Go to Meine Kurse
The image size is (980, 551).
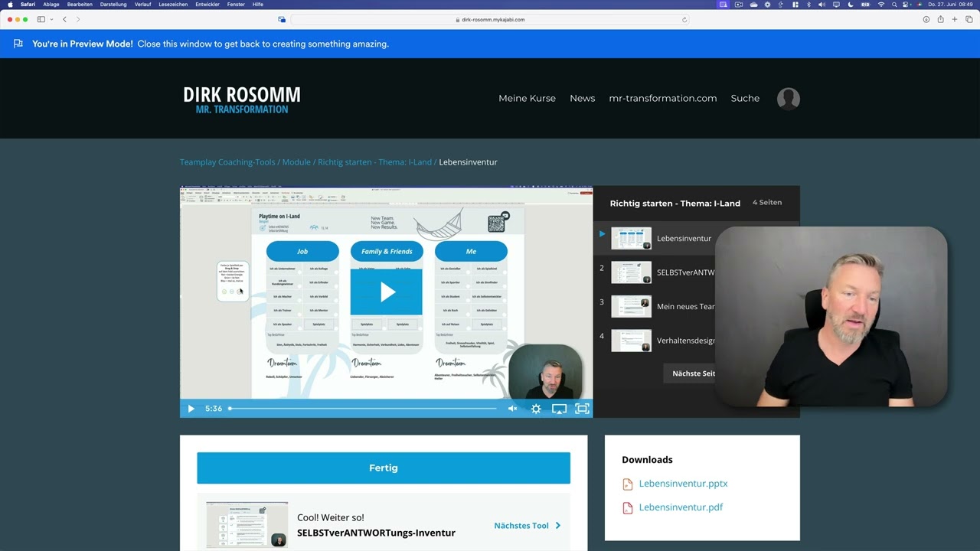point(527,98)
